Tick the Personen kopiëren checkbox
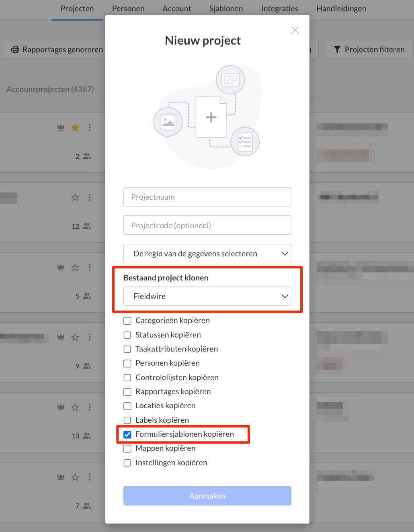Image resolution: width=414 pixels, height=532 pixels. (x=127, y=363)
